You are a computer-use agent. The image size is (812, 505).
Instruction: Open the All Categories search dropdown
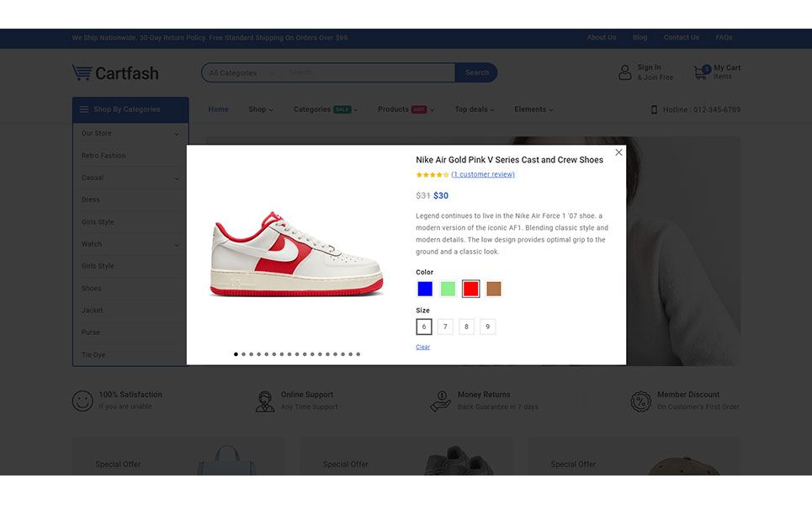tap(242, 73)
